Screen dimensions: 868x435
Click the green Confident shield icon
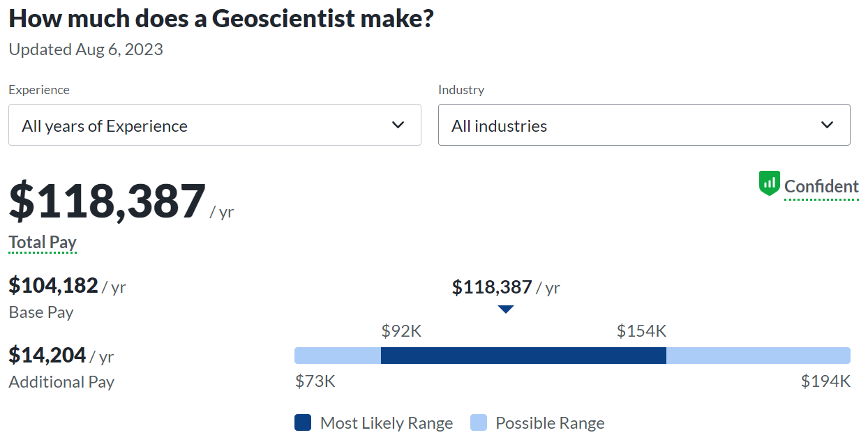tap(769, 184)
